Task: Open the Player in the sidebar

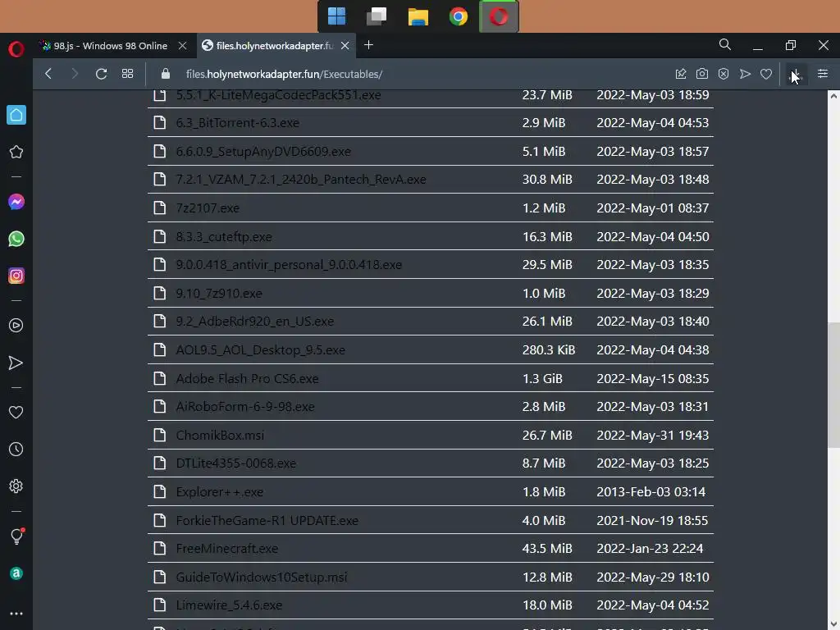Action: [16, 325]
